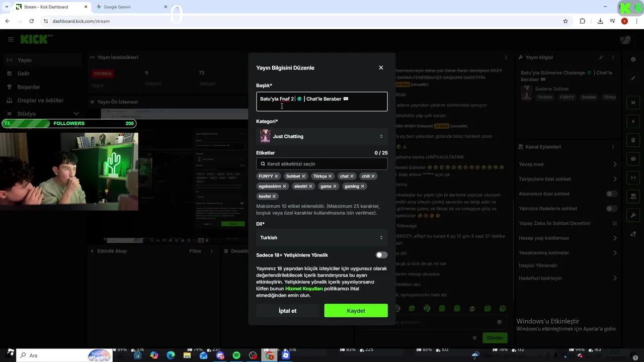Close the Yayın Bilgisini Düzenle dialog
The width and height of the screenshot is (644, 362).
[381, 67]
